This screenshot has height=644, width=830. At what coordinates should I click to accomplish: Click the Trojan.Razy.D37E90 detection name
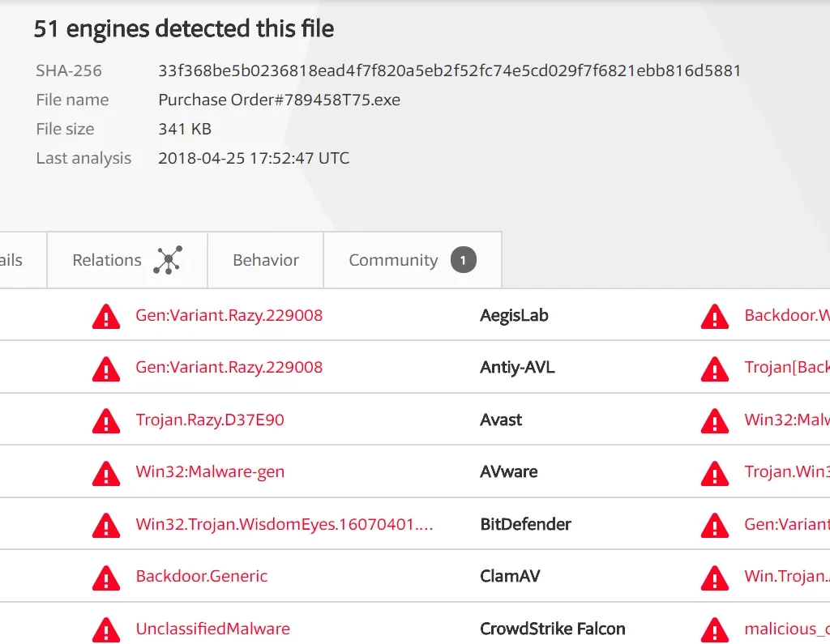210,420
